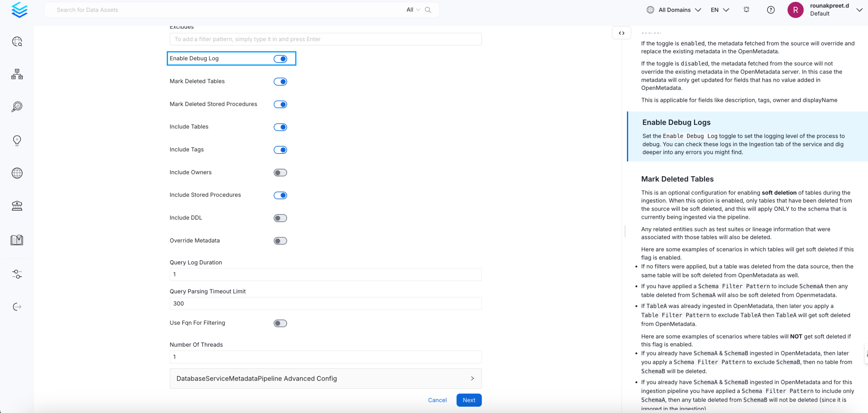Screen dimensions: 868x413
Task: Click the OpenMetadata logo icon
Action: [x=19, y=10]
